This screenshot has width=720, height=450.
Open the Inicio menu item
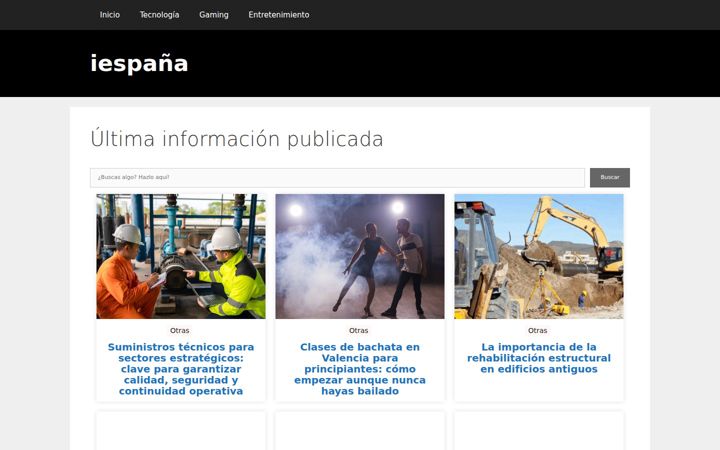pos(110,15)
